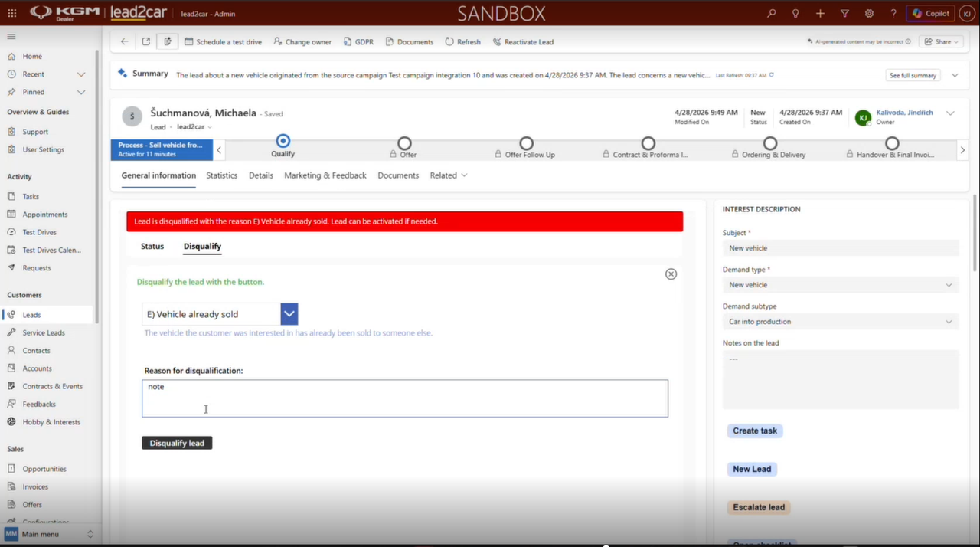Open the Details tab
Image resolution: width=980 pixels, height=547 pixels.
point(261,175)
